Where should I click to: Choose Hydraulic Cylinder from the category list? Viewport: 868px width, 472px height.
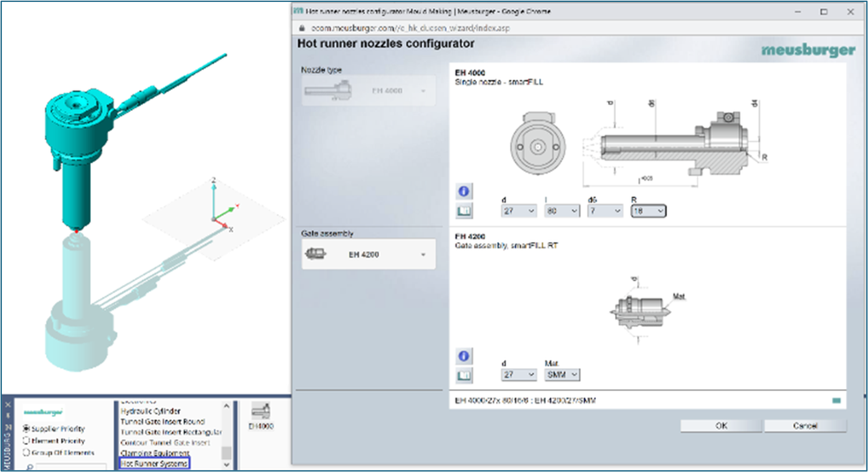point(151,411)
